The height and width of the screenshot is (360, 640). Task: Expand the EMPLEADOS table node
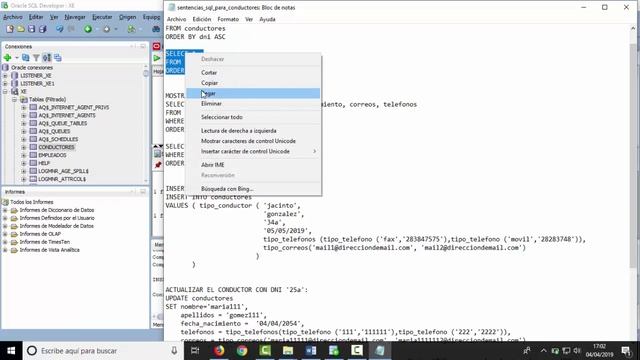point(24,156)
